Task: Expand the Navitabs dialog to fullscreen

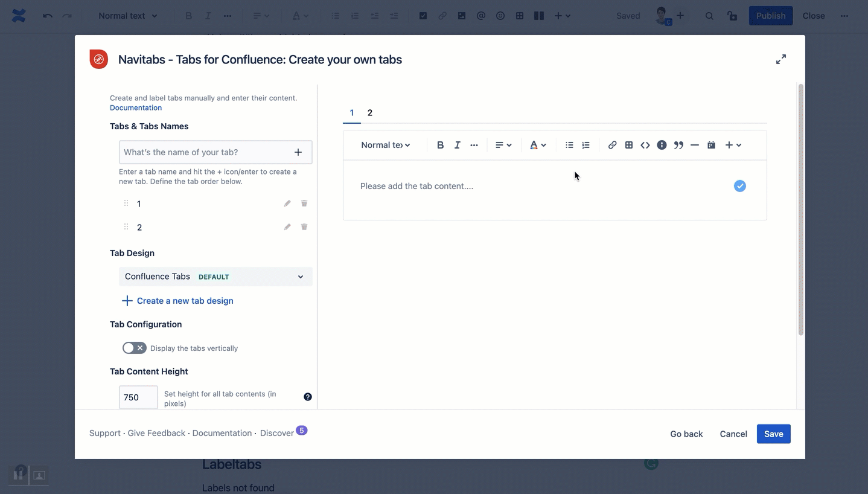Action: point(781,59)
